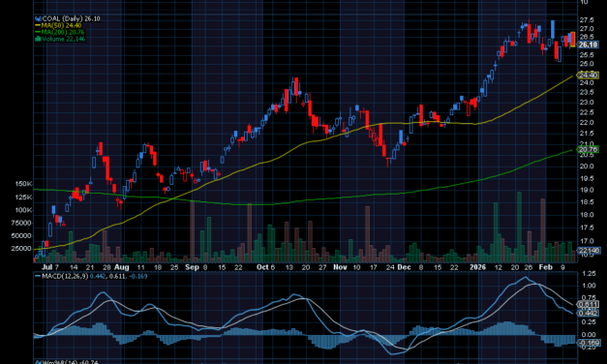
Task: Click the 24.40 moving average price tag
Action: coord(588,75)
